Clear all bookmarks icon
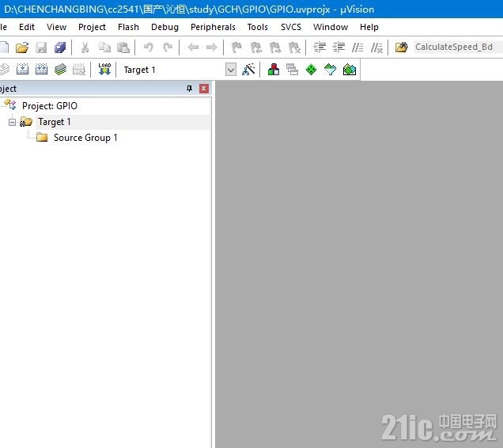 [x=294, y=47]
